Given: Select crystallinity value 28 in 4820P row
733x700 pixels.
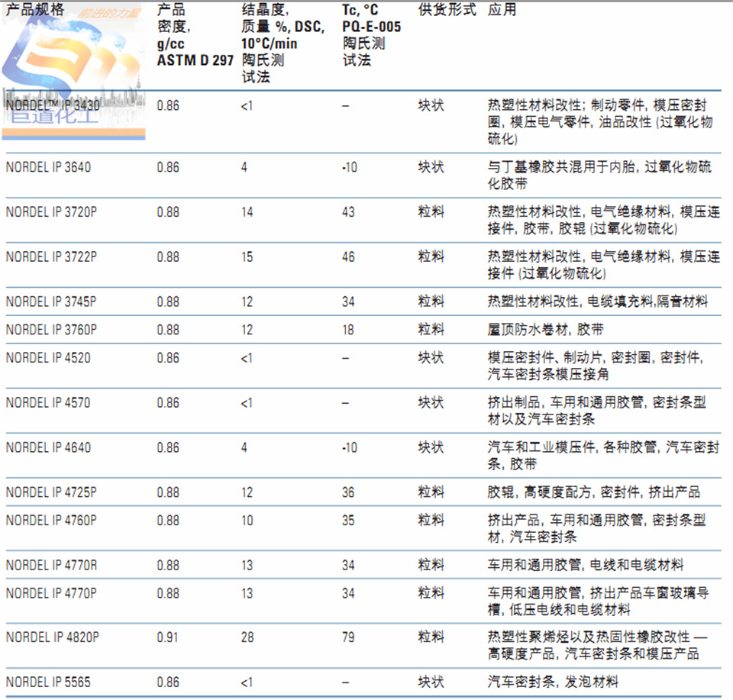Looking at the screenshot, I should (247, 637).
